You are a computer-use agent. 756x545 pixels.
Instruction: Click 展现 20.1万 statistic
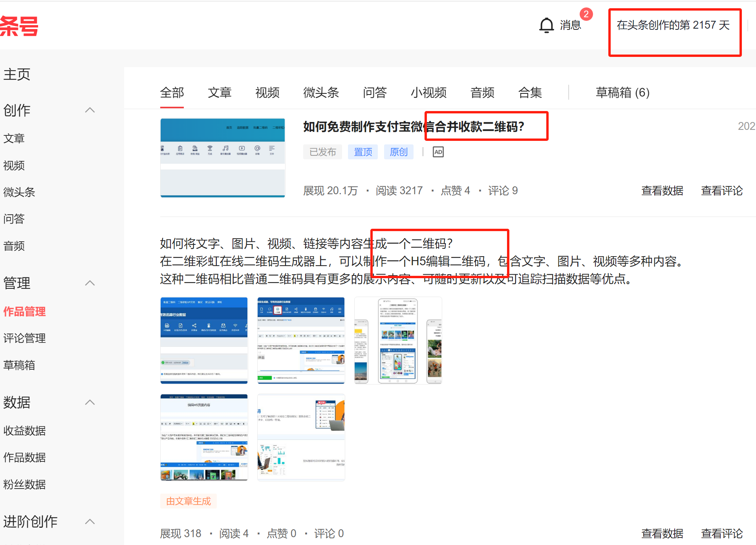point(330,191)
